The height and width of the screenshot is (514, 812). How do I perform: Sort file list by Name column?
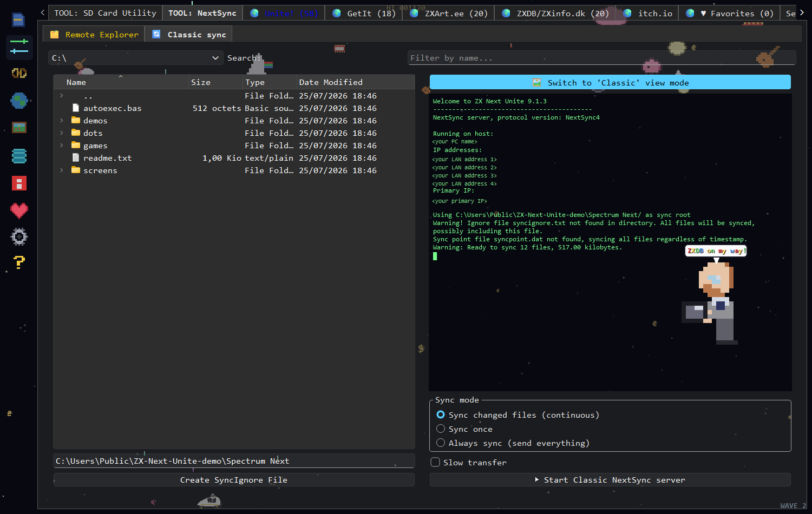tap(121, 82)
